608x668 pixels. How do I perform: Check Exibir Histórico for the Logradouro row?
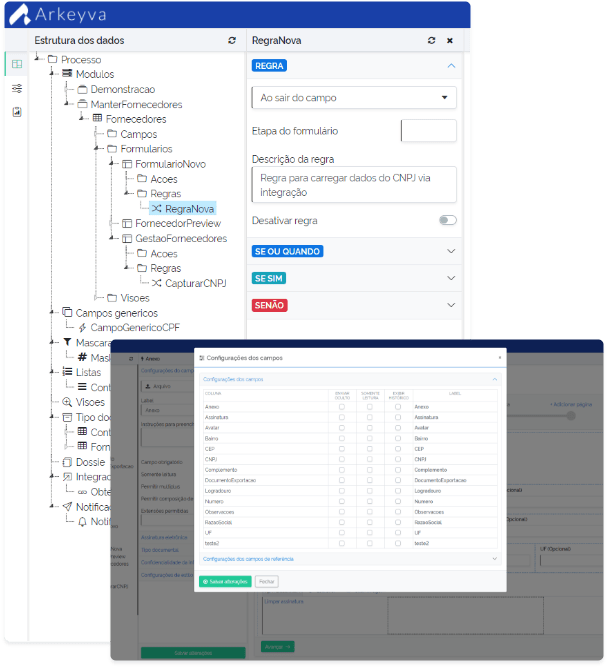[398, 491]
